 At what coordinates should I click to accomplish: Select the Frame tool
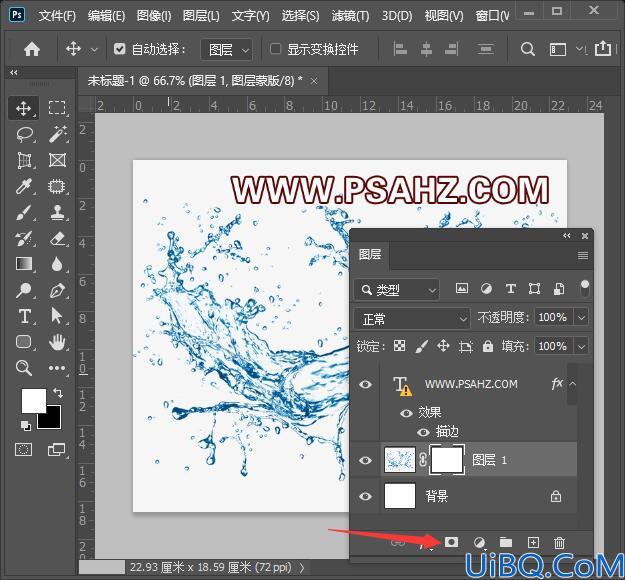(x=57, y=160)
